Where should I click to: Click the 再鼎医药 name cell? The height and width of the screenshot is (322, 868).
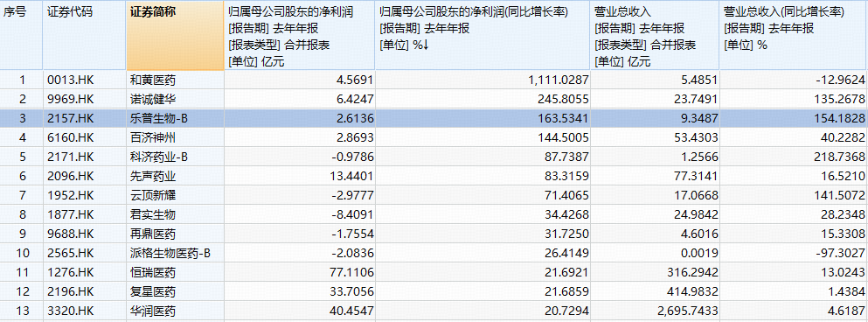coord(152,234)
